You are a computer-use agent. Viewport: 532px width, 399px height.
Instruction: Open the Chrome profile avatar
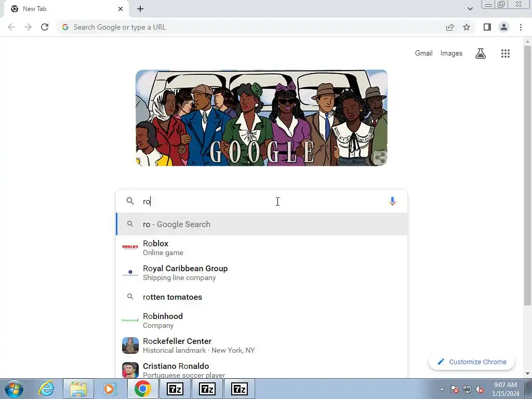(x=504, y=27)
